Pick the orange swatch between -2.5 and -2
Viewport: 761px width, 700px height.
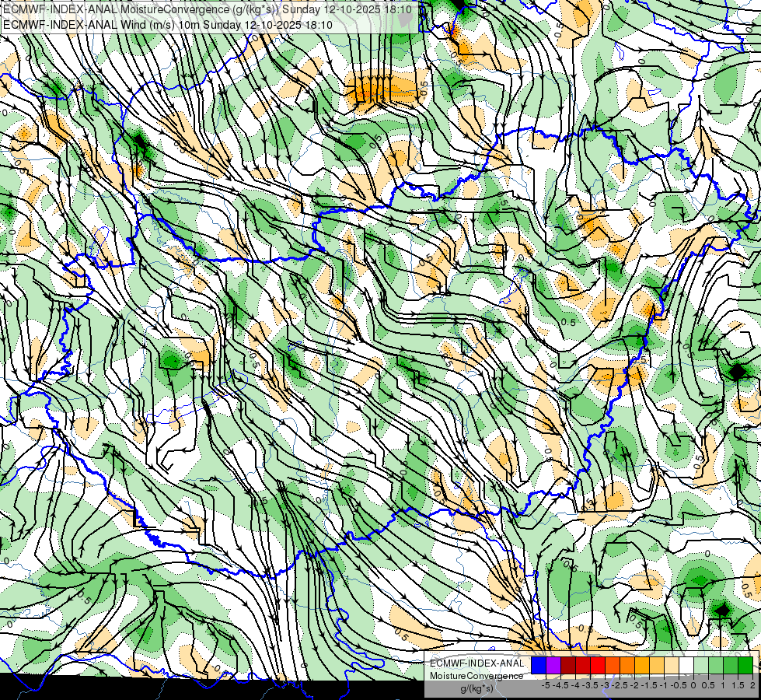(627, 665)
